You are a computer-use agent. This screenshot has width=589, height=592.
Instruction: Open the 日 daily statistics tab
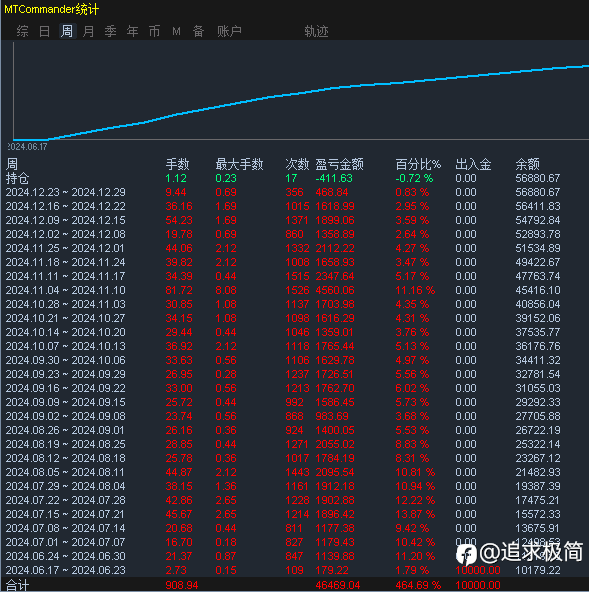(45, 31)
